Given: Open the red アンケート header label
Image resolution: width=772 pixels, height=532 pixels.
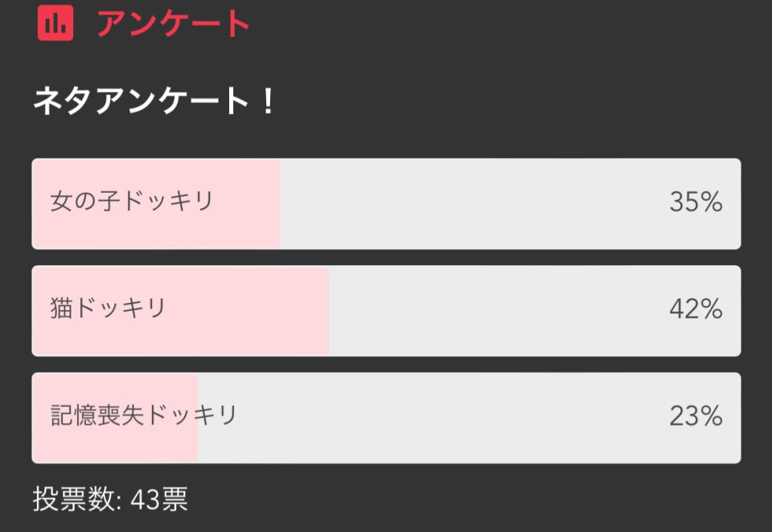Looking at the screenshot, I should 174,23.
